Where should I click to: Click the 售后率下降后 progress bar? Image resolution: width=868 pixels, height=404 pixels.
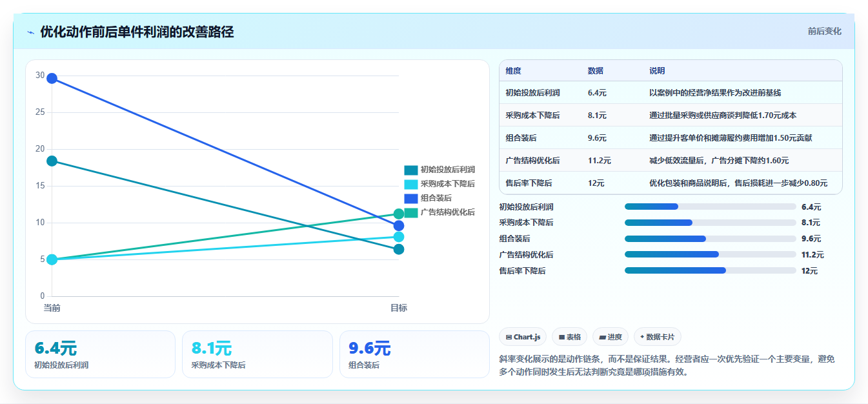[710, 270]
